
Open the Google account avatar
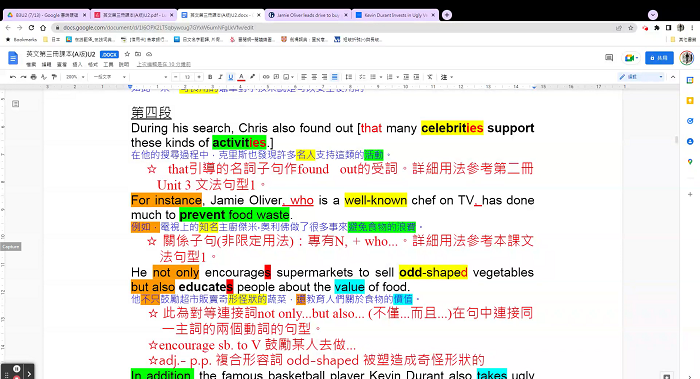pyautogui.click(x=687, y=58)
